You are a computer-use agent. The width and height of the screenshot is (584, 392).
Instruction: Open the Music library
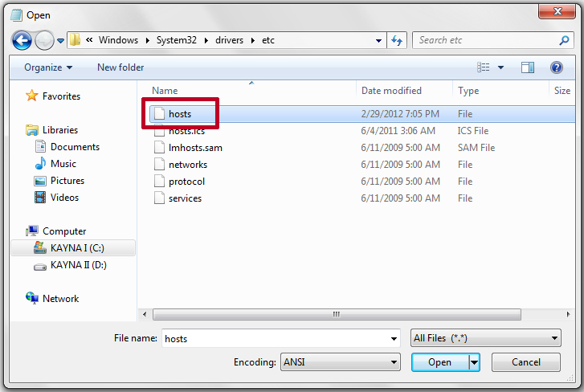pyautogui.click(x=63, y=163)
